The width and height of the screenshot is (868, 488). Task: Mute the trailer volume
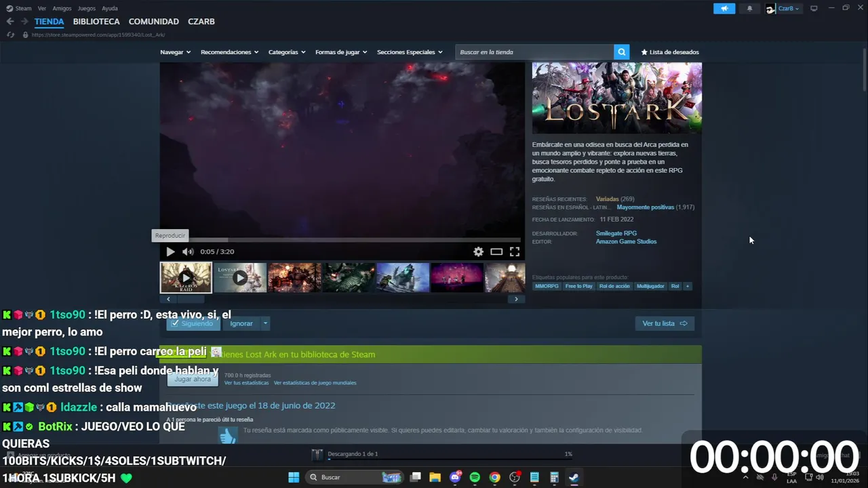pyautogui.click(x=188, y=251)
